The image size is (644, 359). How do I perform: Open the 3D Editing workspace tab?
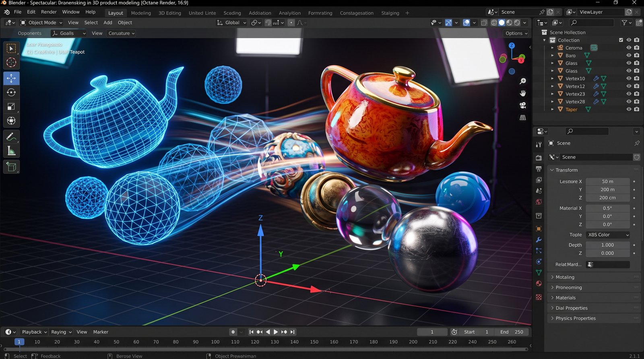tap(169, 13)
